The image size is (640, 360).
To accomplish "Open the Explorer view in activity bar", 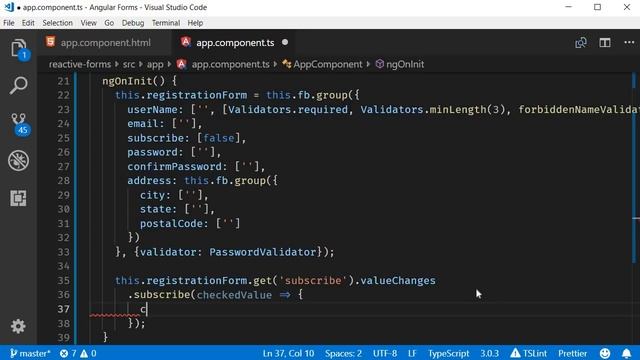I will 18,49.
